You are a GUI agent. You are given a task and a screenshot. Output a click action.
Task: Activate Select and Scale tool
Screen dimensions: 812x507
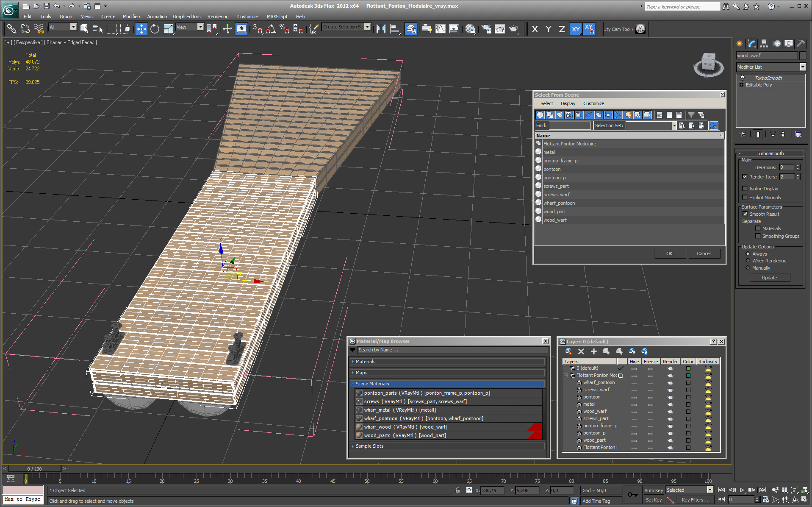(x=168, y=29)
